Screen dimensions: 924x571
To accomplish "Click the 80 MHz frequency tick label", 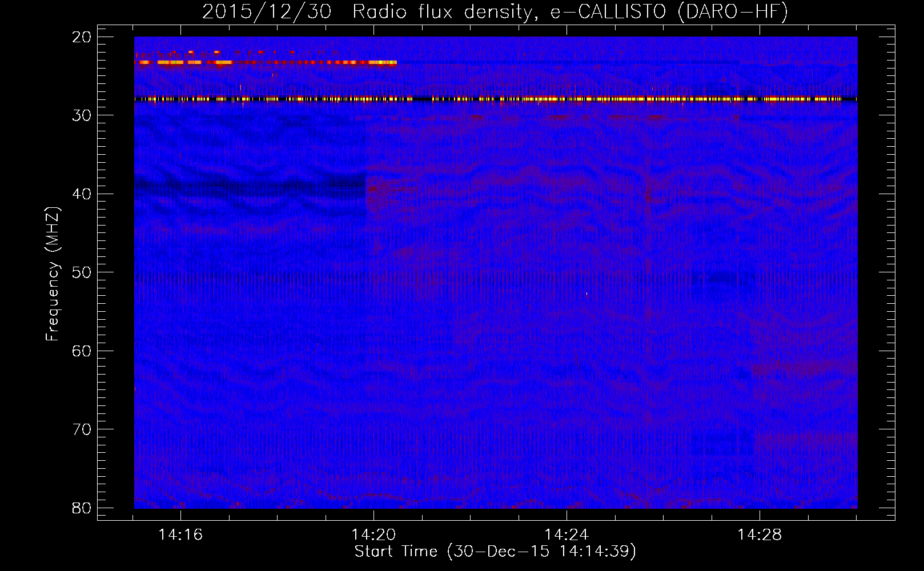I will (x=82, y=508).
